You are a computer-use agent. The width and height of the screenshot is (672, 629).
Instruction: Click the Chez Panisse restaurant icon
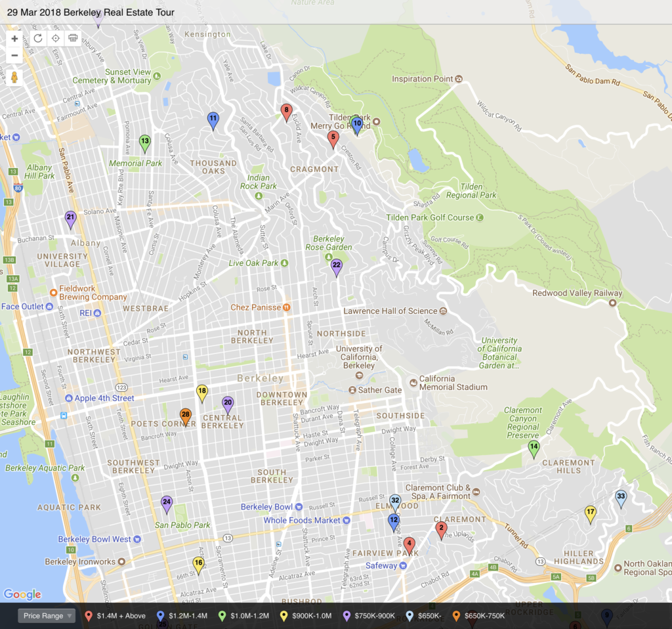pos(287,307)
